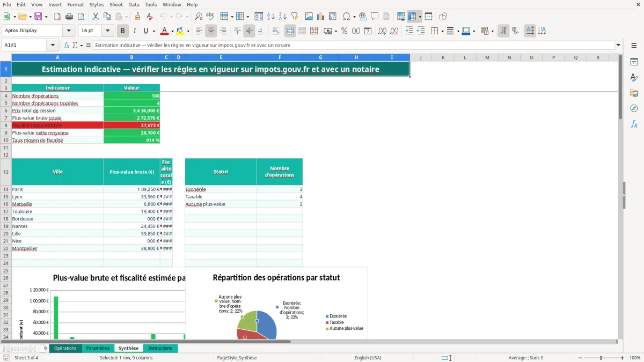The width and height of the screenshot is (644, 362).
Task: Increase indent
Action: [409, 31]
